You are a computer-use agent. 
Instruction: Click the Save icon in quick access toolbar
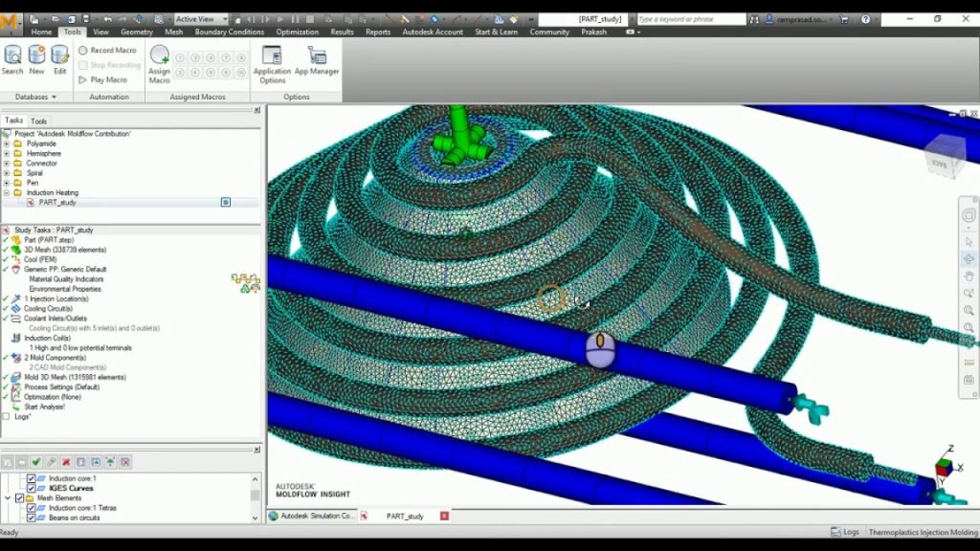(85, 19)
